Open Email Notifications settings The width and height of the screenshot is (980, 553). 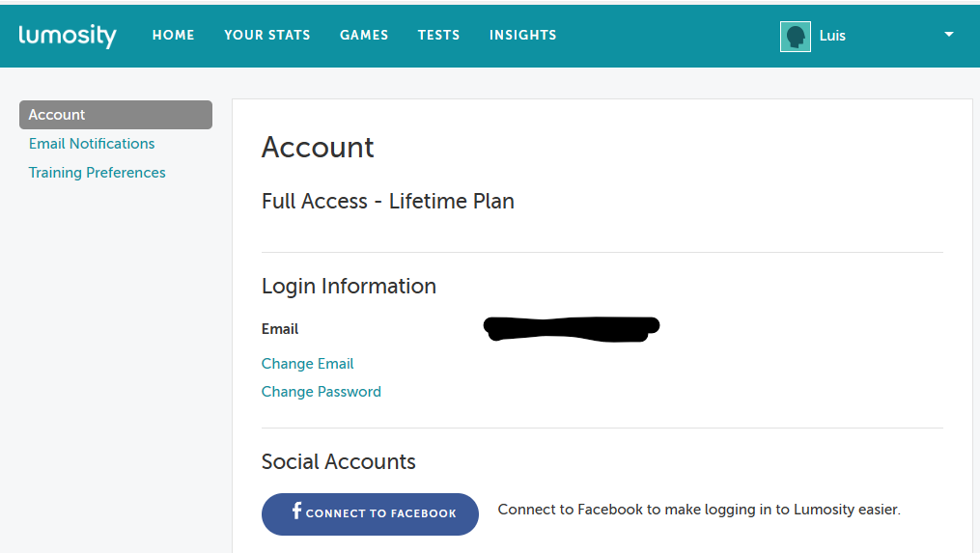92,144
